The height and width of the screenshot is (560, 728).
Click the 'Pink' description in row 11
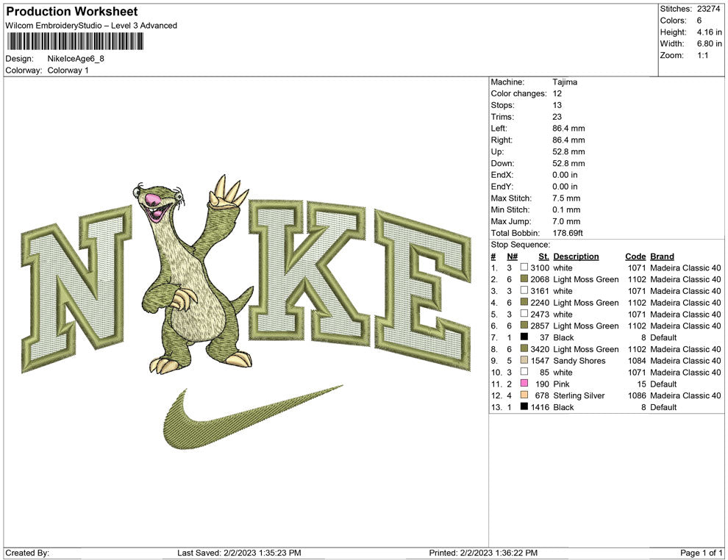[x=561, y=384]
